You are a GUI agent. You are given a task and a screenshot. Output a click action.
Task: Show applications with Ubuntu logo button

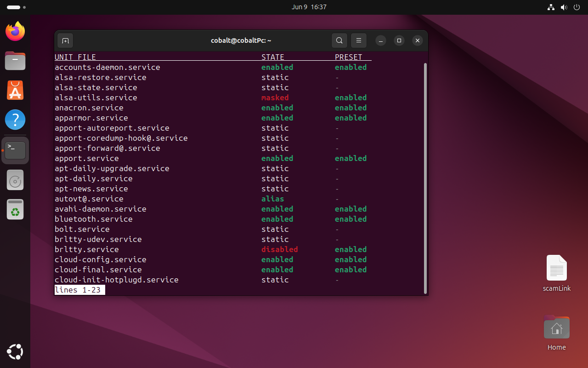click(x=15, y=352)
